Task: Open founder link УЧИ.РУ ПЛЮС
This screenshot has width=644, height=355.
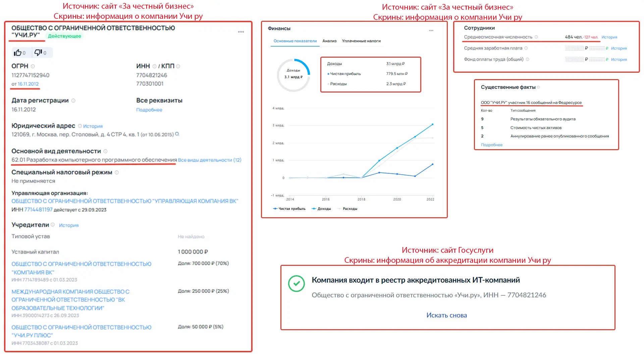Action: pyautogui.click(x=82, y=331)
